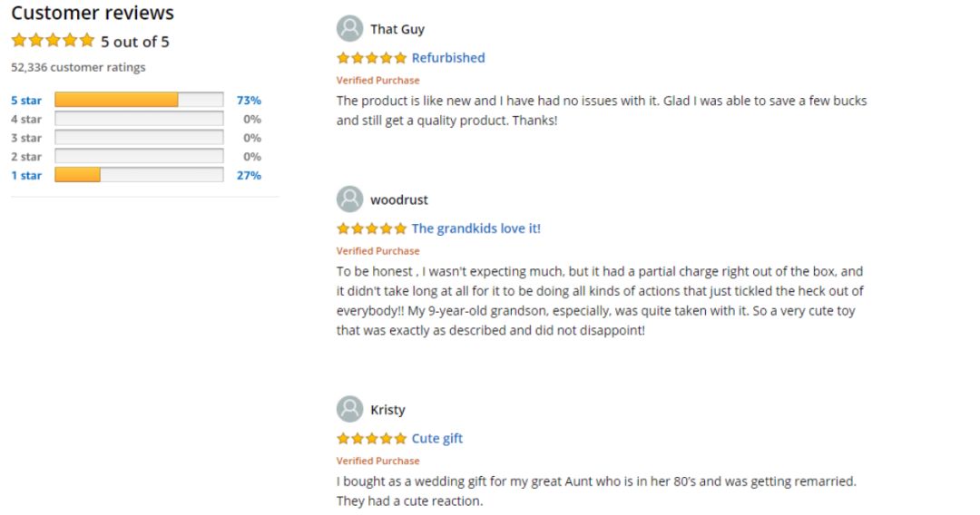Open 'The grandkids love it!' review
Image resolution: width=980 pixels, height=515 pixels.
[x=475, y=228]
